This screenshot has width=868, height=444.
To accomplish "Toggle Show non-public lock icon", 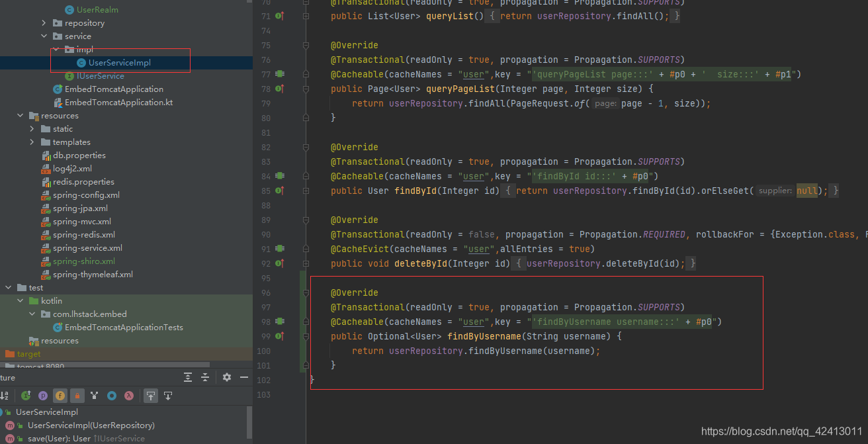I will tap(77, 396).
